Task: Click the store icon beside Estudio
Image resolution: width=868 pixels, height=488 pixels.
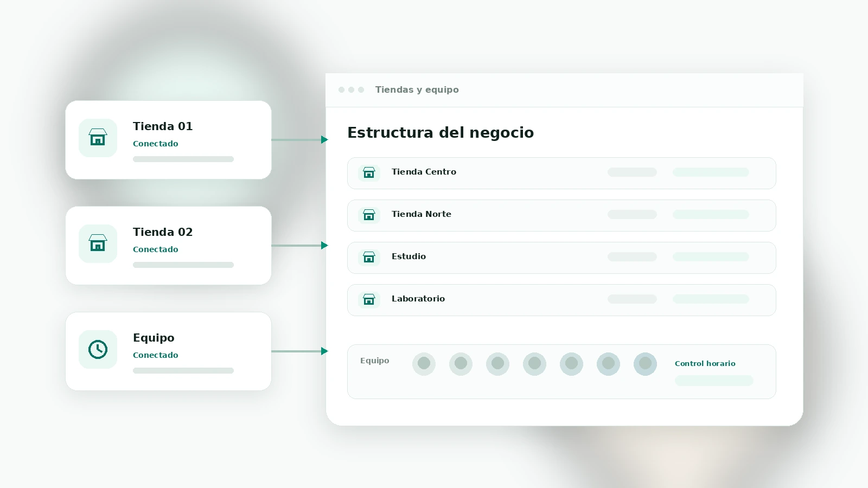Action: [x=369, y=257]
